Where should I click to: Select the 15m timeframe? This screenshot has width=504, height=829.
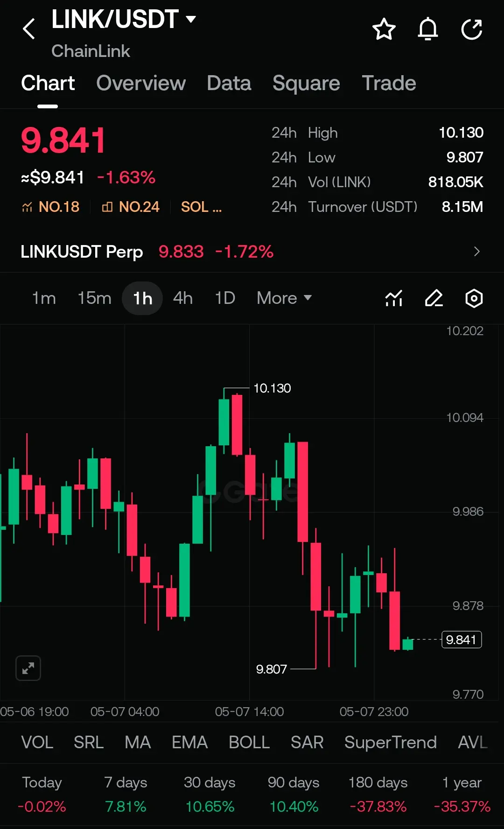click(x=94, y=298)
